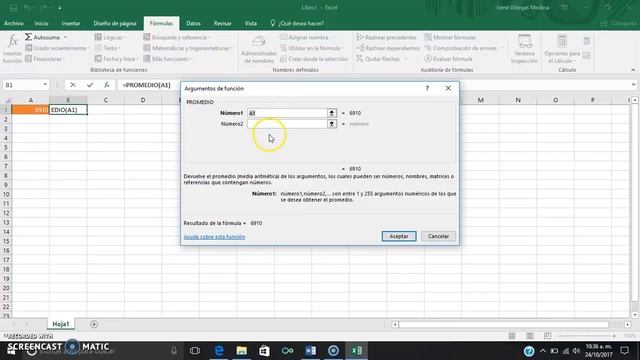Screen dimensions: 640x360
Task: Open Más funciones menu
Action: point(167,59)
